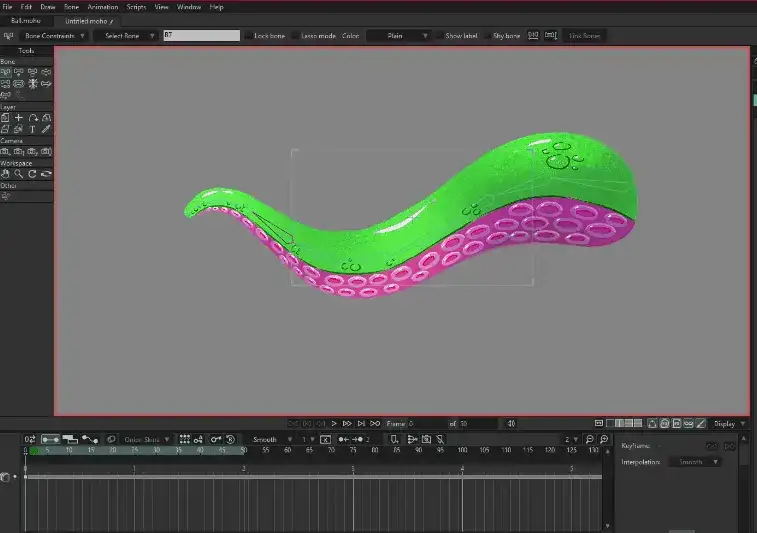Select the first Camera tool
757x533 pixels.
click(x=5, y=152)
